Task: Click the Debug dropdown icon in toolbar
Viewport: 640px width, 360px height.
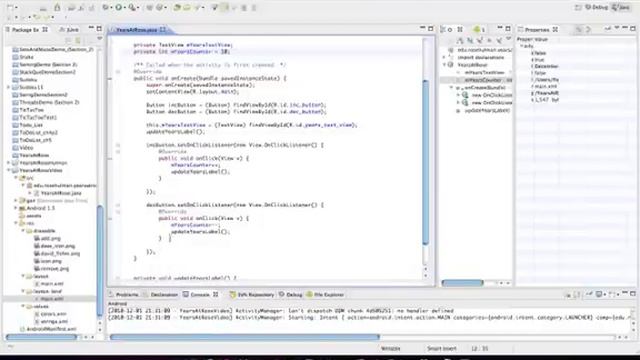Action: click(107, 7)
